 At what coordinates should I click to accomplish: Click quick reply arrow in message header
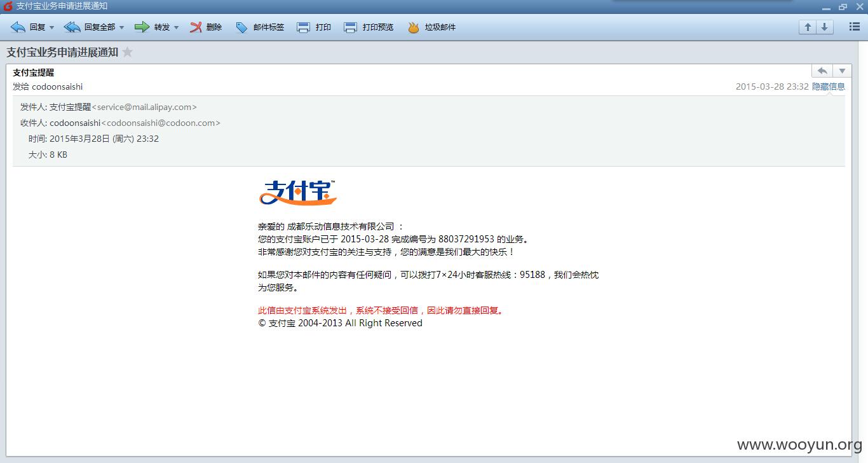[x=822, y=71]
